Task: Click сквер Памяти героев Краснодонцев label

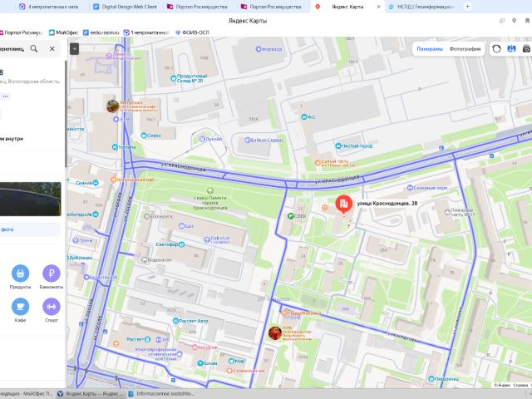Action: pos(210,203)
